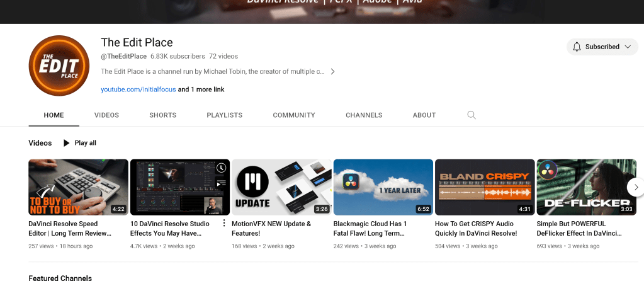
Task: Click '242 views • 3 weeks ago' text
Action: (364, 246)
